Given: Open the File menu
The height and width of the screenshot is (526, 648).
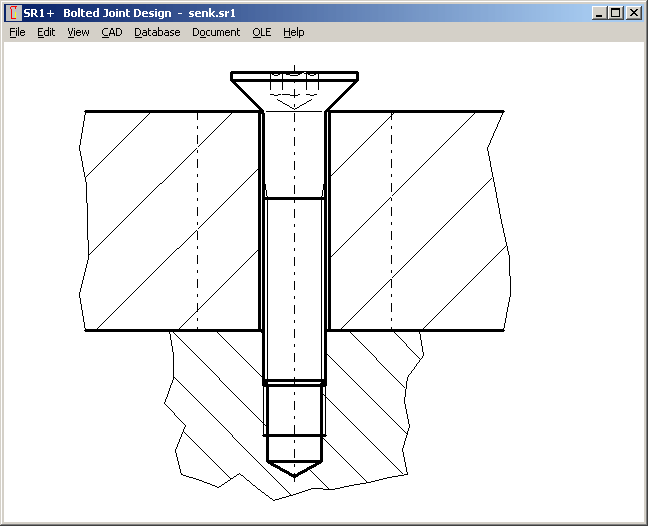Looking at the screenshot, I should tap(17, 32).
